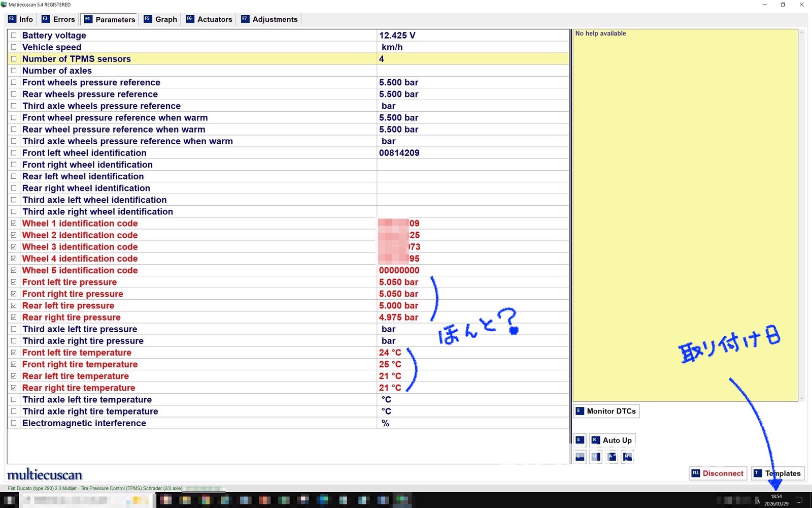Open Windows notification center icon
Screen dimensions: 812x508
(799, 500)
